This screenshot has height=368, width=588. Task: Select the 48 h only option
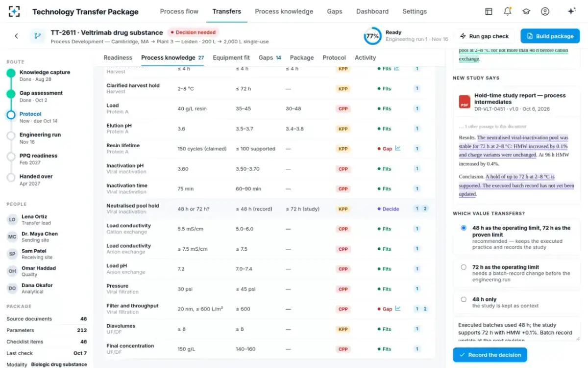(464, 299)
